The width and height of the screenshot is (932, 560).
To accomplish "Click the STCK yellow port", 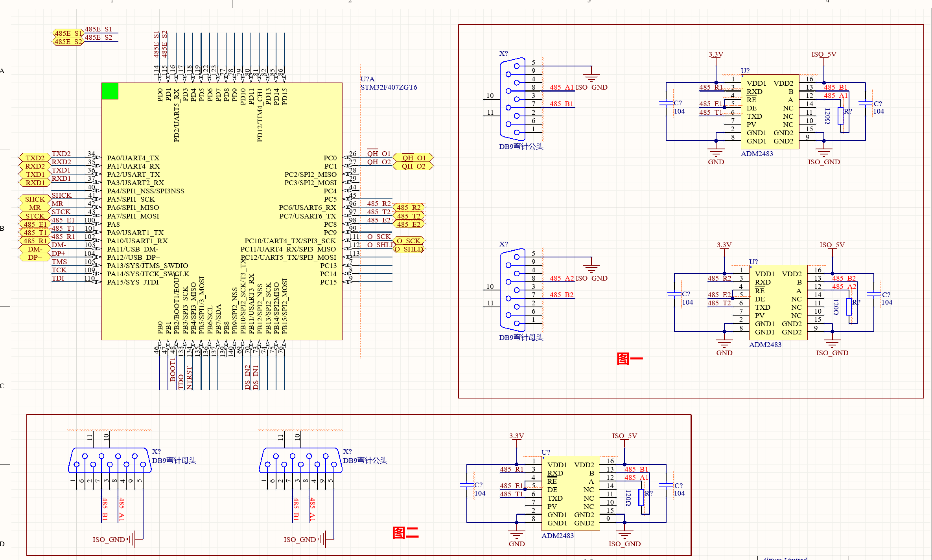I will pos(35,216).
